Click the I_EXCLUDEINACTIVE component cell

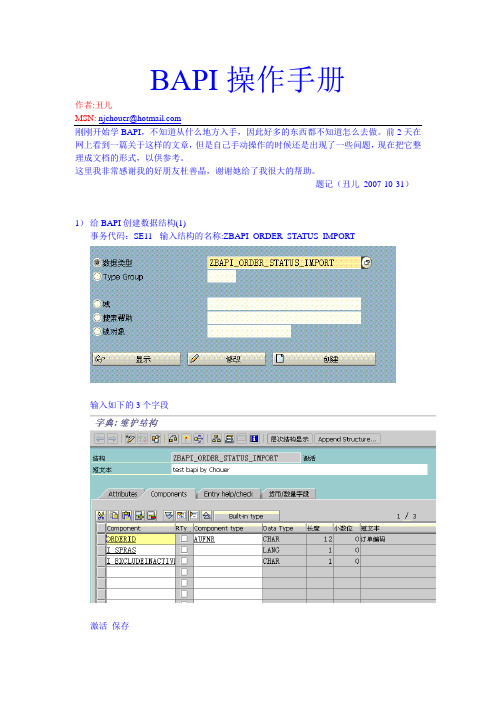(140, 561)
